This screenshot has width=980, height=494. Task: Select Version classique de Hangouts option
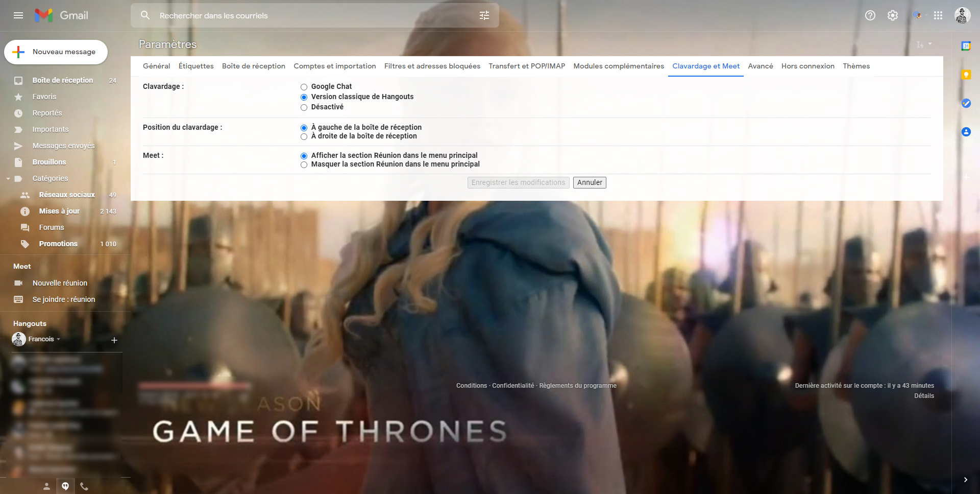coord(304,97)
